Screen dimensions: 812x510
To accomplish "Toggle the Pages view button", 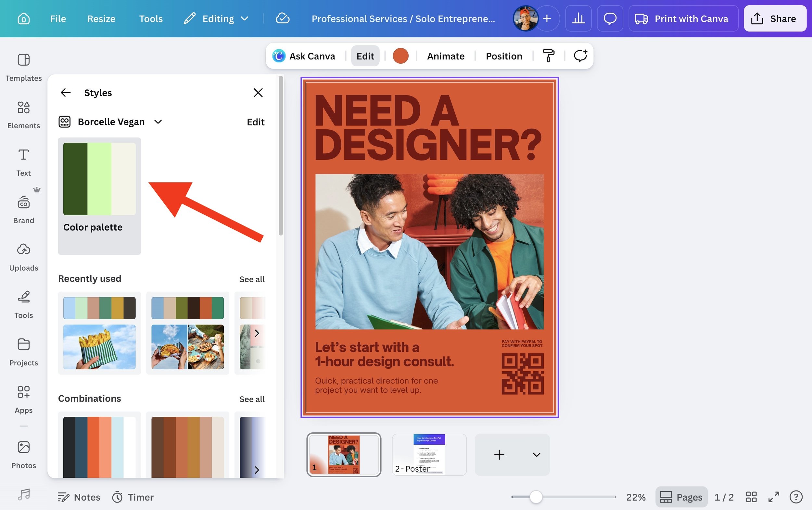I will 681,497.
